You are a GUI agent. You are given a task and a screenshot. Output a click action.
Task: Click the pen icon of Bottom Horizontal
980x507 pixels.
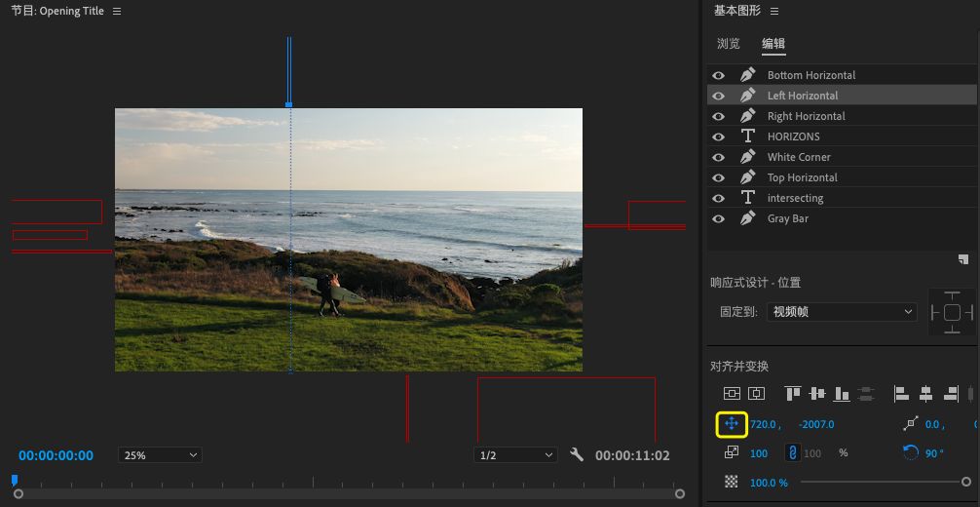click(x=747, y=75)
